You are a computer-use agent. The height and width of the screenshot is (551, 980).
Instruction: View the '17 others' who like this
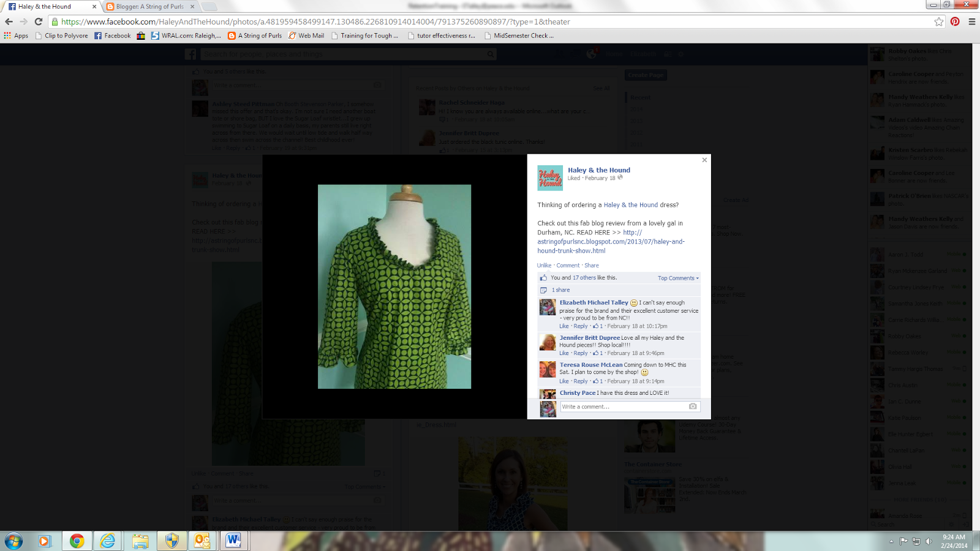(584, 278)
